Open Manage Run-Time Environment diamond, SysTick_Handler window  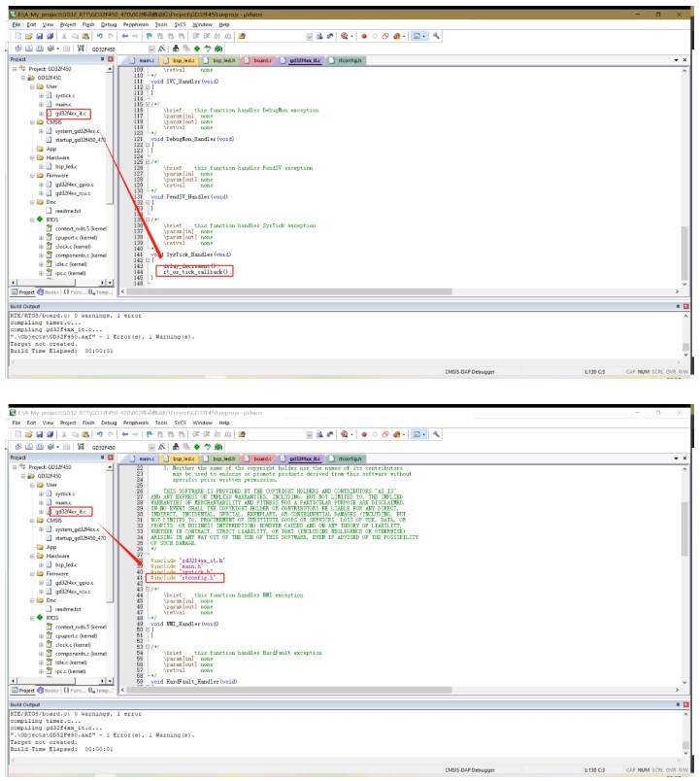197,49
